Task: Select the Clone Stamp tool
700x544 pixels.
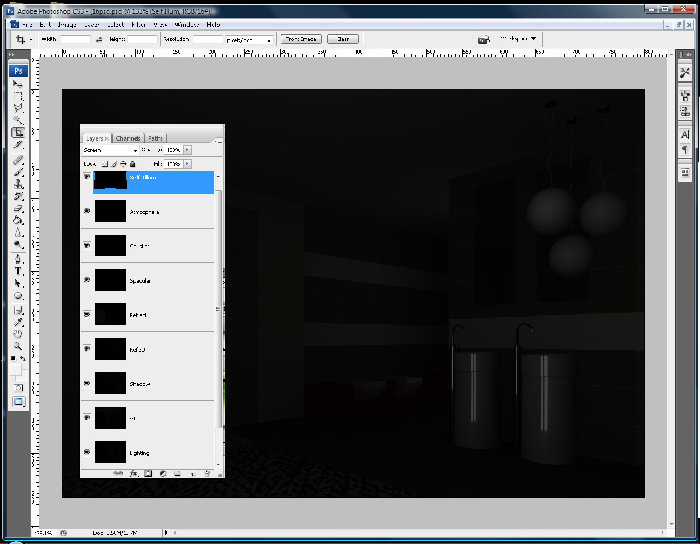Action: tap(18, 184)
